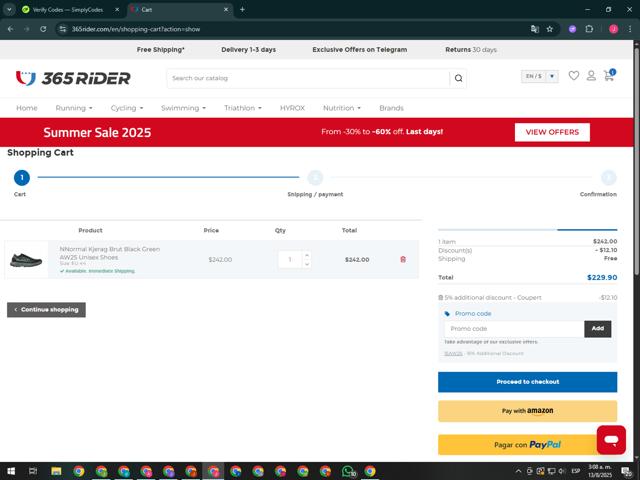The height and width of the screenshot is (480, 640).
Task: Open the Windows notification center
Action: [626, 471]
